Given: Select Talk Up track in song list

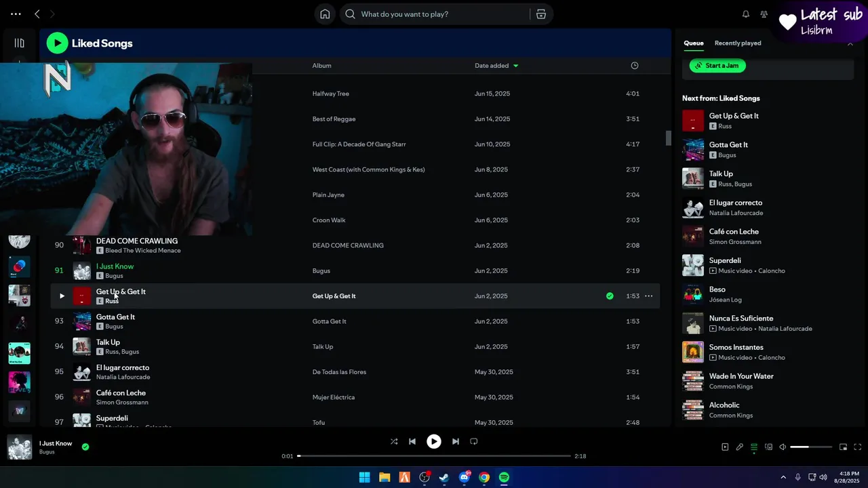Looking at the screenshot, I should tap(108, 342).
